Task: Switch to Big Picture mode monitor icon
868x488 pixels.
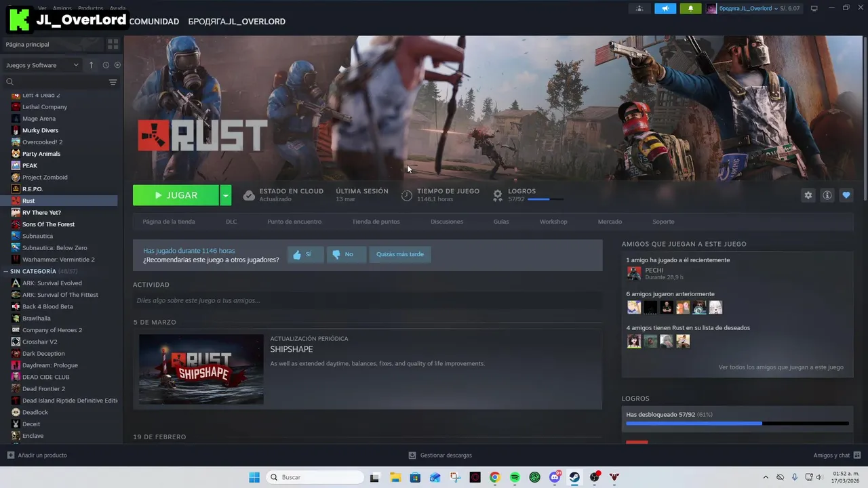Action: pyautogui.click(x=814, y=9)
